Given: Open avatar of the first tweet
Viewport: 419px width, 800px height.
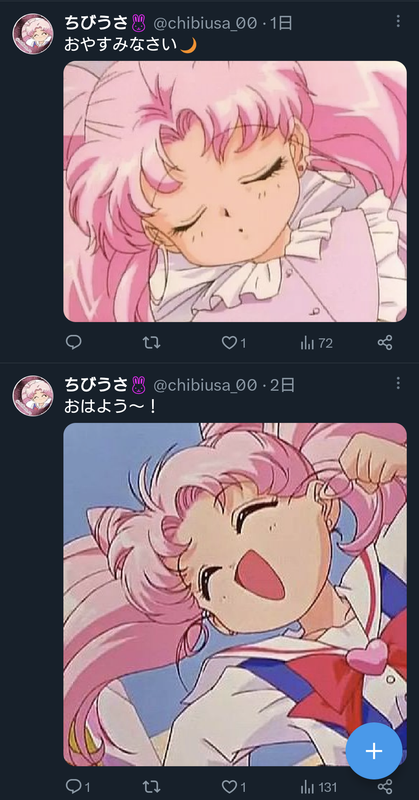Looking at the screenshot, I should pos(33,34).
